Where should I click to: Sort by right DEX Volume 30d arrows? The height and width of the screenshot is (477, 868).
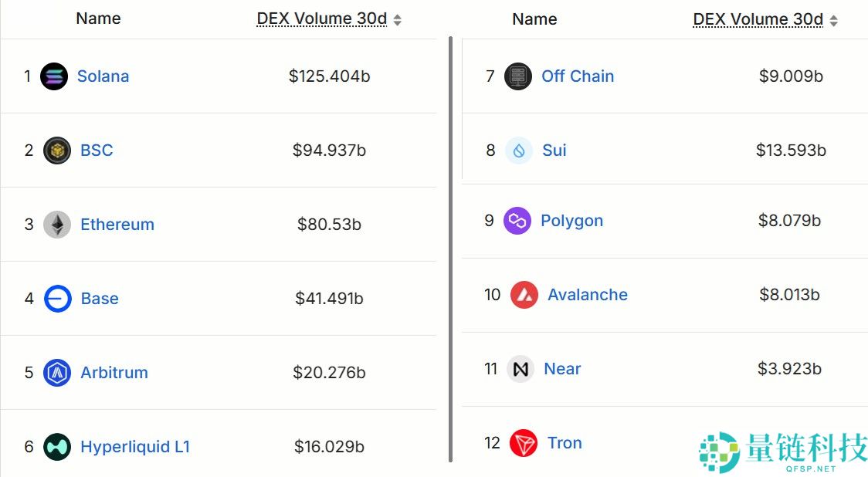pos(833,19)
